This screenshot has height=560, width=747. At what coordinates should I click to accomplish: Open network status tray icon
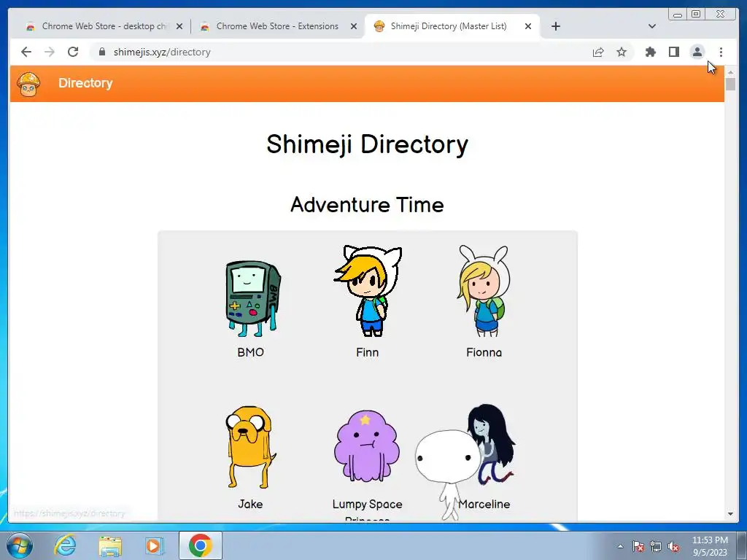[656, 546]
